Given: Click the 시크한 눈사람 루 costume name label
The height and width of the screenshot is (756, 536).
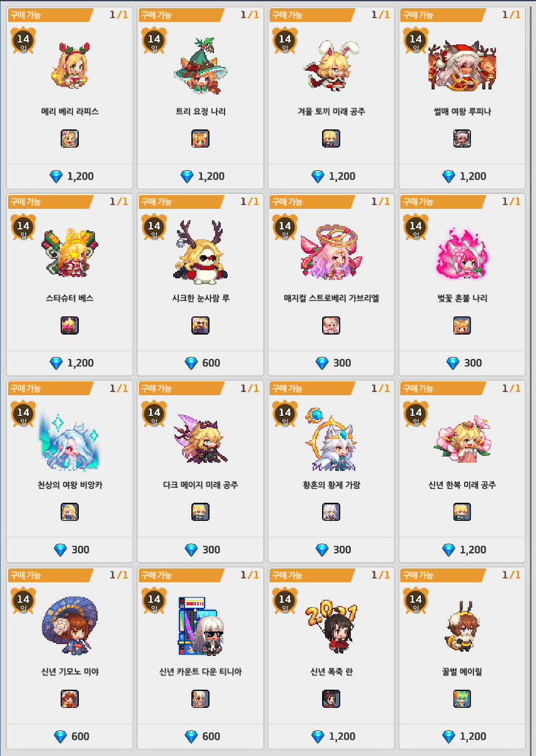Looking at the screenshot, I should (201, 298).
